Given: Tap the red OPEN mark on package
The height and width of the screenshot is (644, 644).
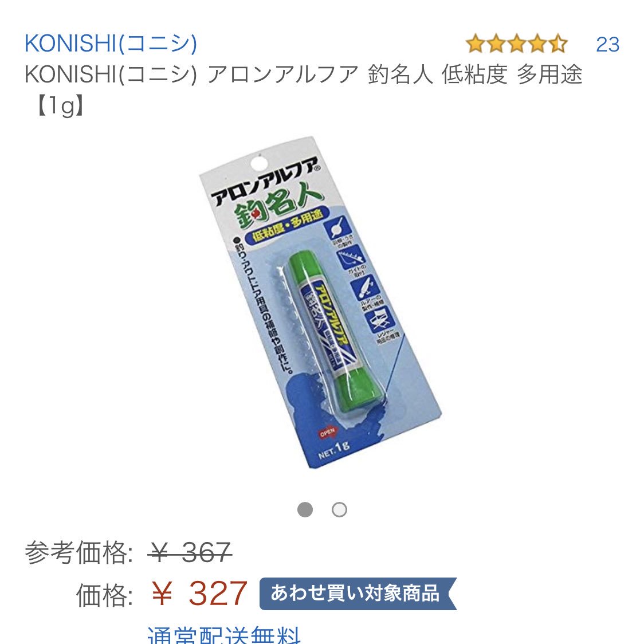Looking at the screenshot, I should click(327, 433).
